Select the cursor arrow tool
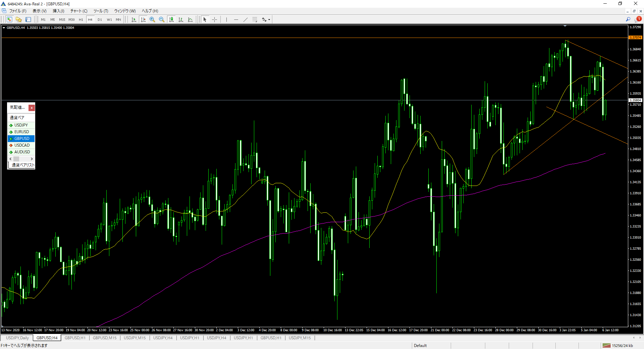The image size is (644, 349). [x=205, y=19]
